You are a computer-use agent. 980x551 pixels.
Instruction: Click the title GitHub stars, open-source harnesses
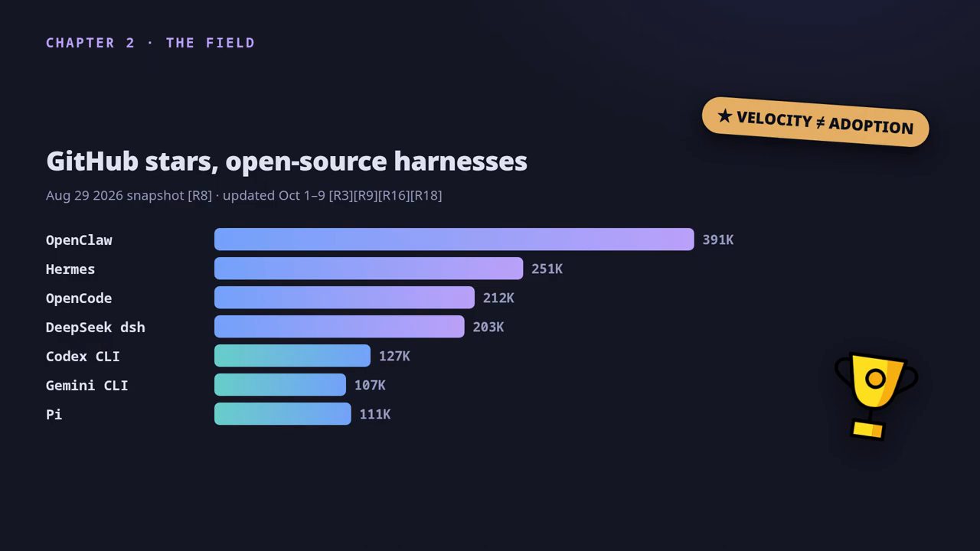286,161
